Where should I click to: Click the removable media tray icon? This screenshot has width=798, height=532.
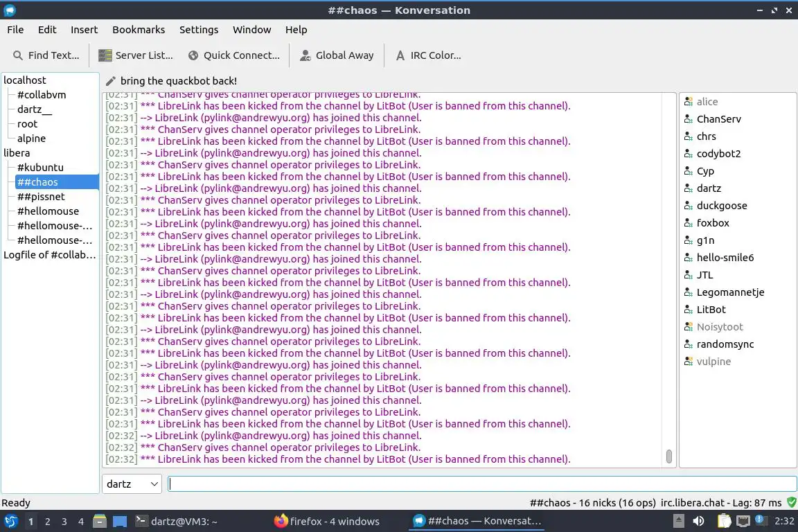pyautogui.click(x=678, y=521)
